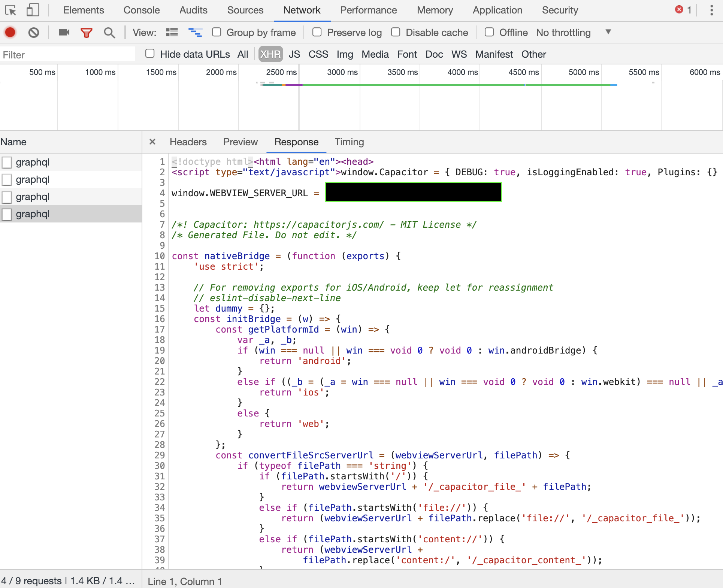Stop recording network log
Image resolution: width=723 pixels, height=588 pixels.
coord(10,33)
